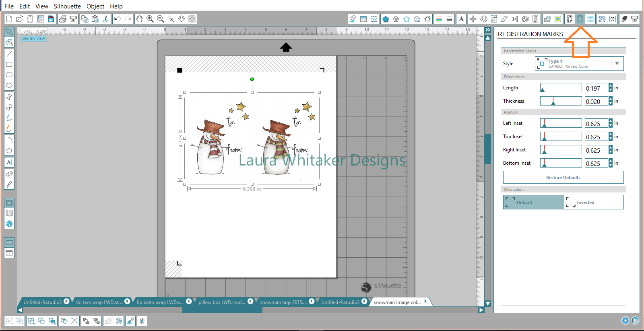Open the Help menu
Screen dimensions: 644x331
click(116, 6)
